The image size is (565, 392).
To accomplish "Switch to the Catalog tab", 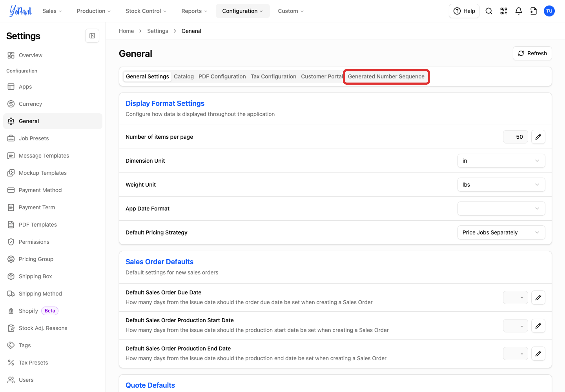I will click(x=184, y=76).
